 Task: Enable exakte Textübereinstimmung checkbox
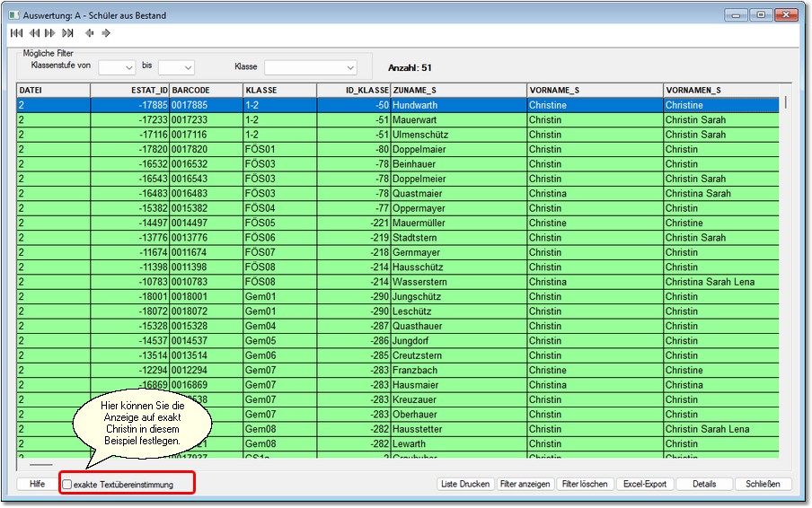click(67, 485)
